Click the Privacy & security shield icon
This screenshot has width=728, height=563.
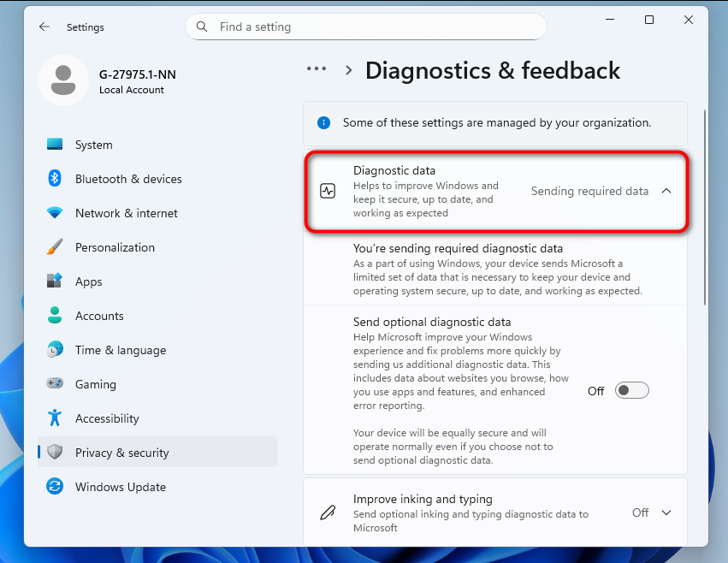55,452
